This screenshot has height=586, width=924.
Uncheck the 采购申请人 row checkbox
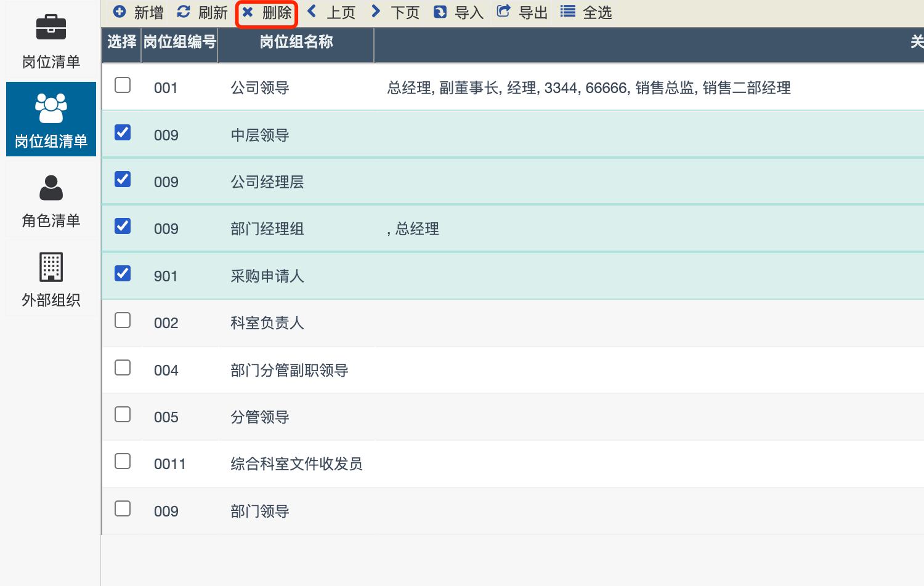pos(123,273)
